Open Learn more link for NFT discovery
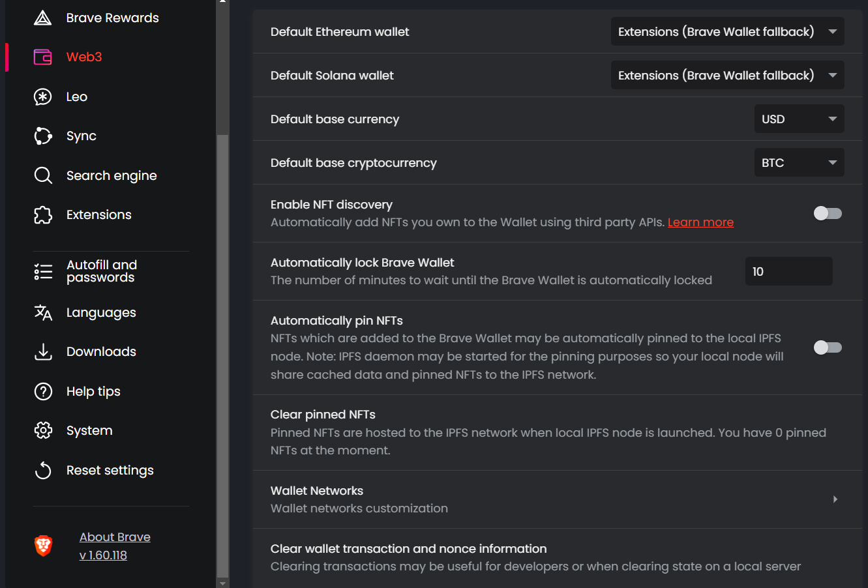The image size is (868, 588). (700, 222)
